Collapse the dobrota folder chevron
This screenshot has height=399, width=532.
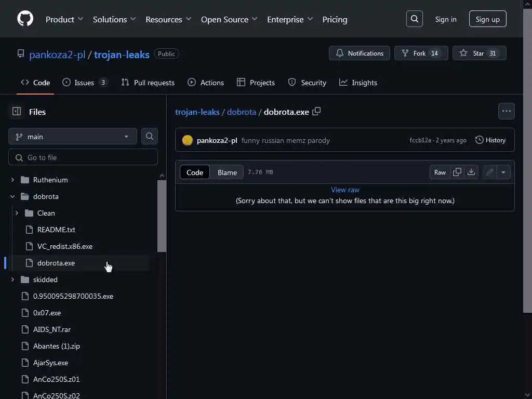tap(12, 196)
